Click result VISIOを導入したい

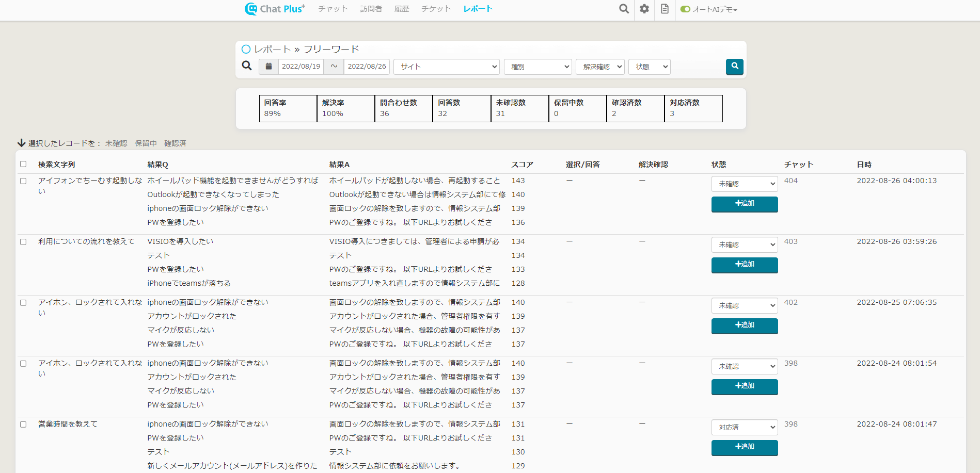[180, 241]
